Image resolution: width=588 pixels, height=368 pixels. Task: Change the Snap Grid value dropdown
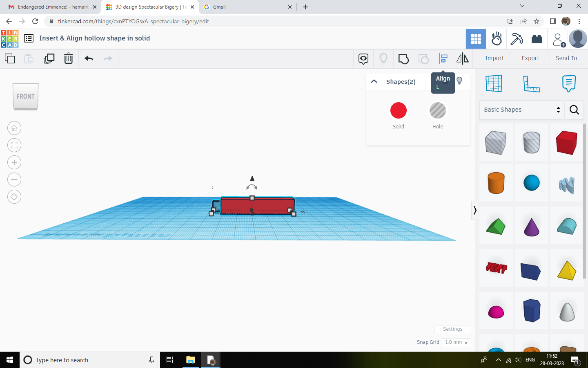pos(456,342)
